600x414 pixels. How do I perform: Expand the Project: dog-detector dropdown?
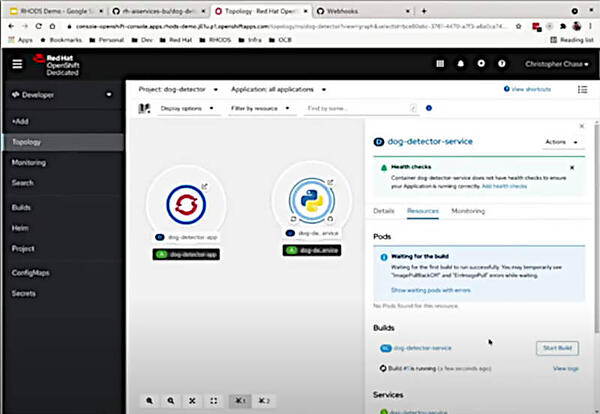point(178,89)
